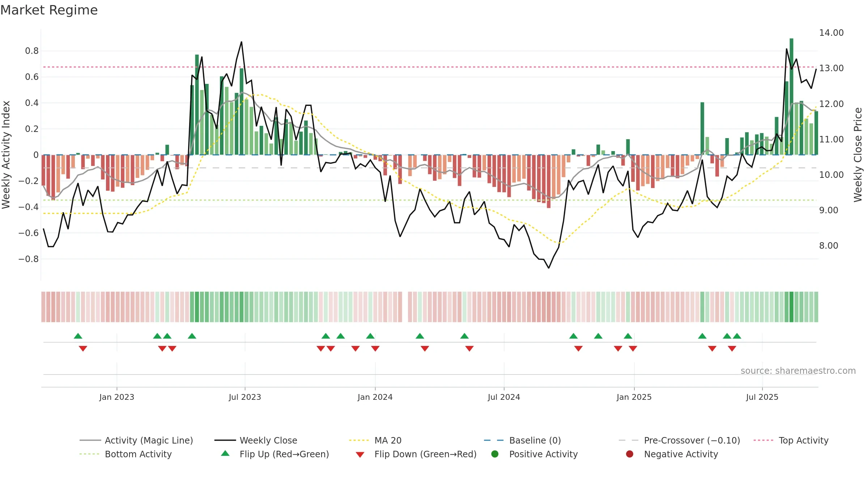Click the 0 activity axis label
The image size is (868, 488).
(x=36, y=155)
